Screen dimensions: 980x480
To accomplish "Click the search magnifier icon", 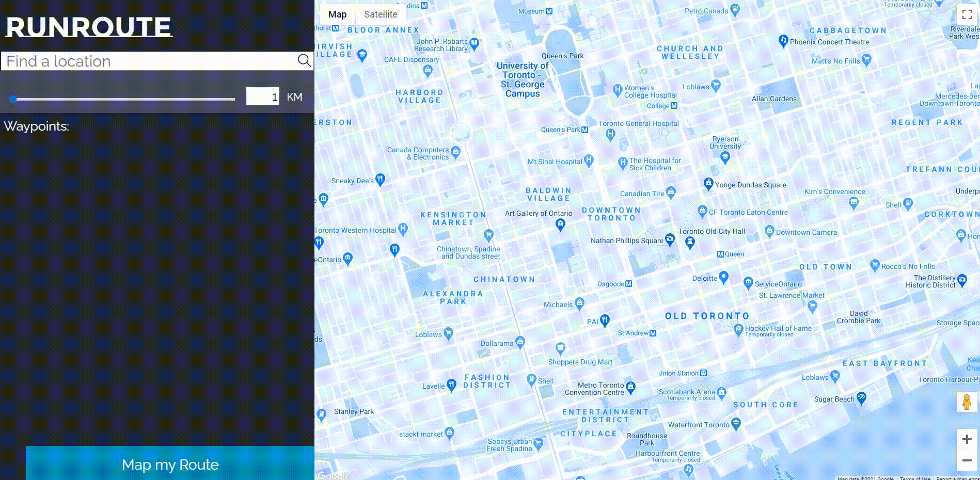I will coord(304,61).
